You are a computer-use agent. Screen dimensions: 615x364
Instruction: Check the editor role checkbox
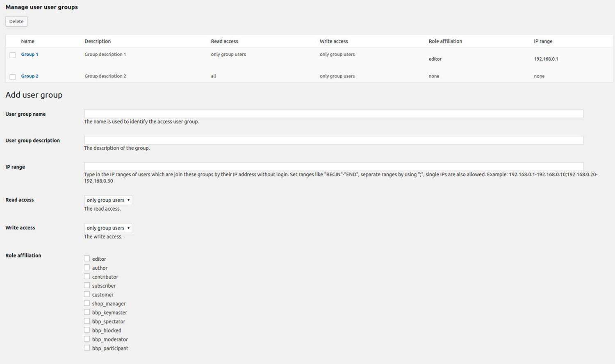87,259
